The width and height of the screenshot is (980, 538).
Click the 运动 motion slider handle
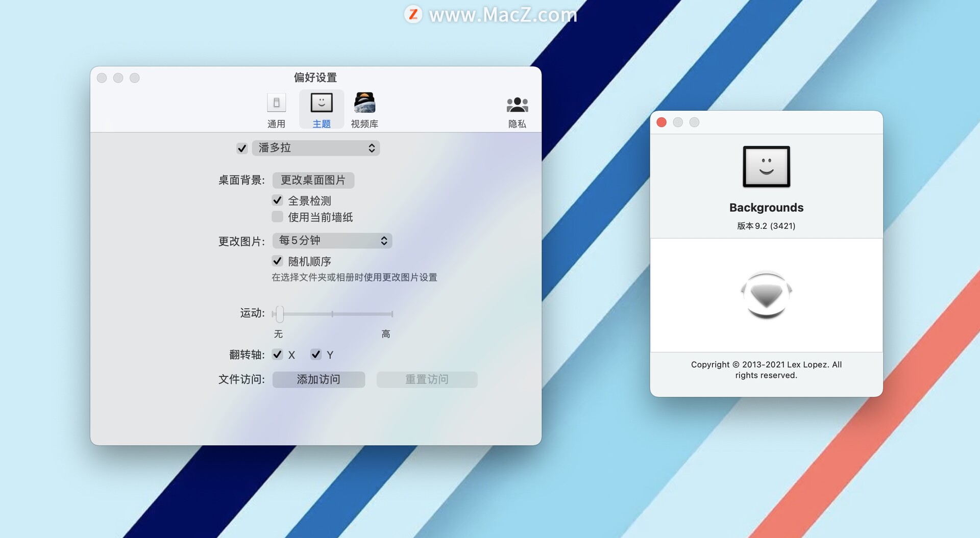[x=279, y=314]
